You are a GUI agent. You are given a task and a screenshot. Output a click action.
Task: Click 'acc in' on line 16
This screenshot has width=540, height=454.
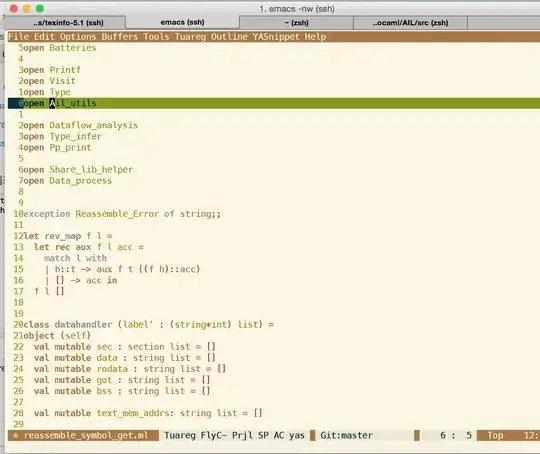coord(102,280)
